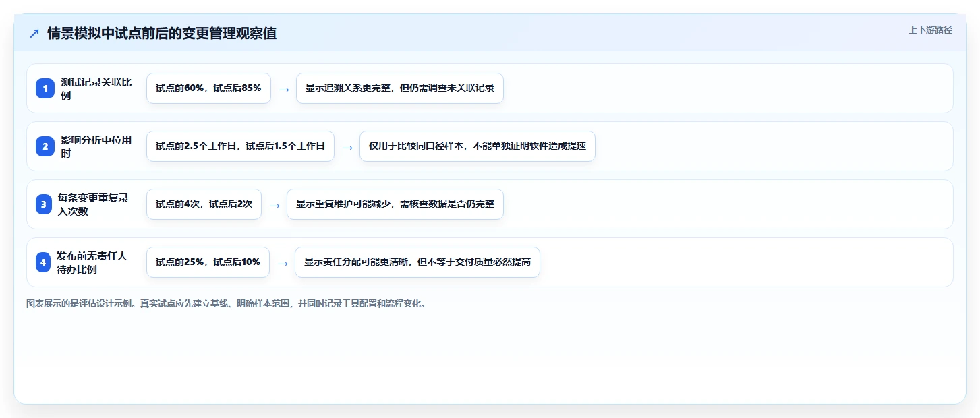
Task: Click the number 2 badge
Action: coord(45,146)
